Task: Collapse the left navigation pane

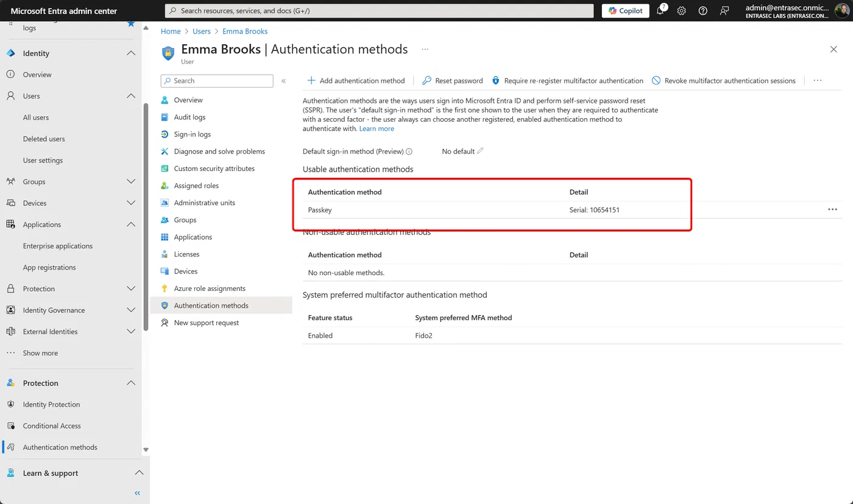Action: pos(138,493)
